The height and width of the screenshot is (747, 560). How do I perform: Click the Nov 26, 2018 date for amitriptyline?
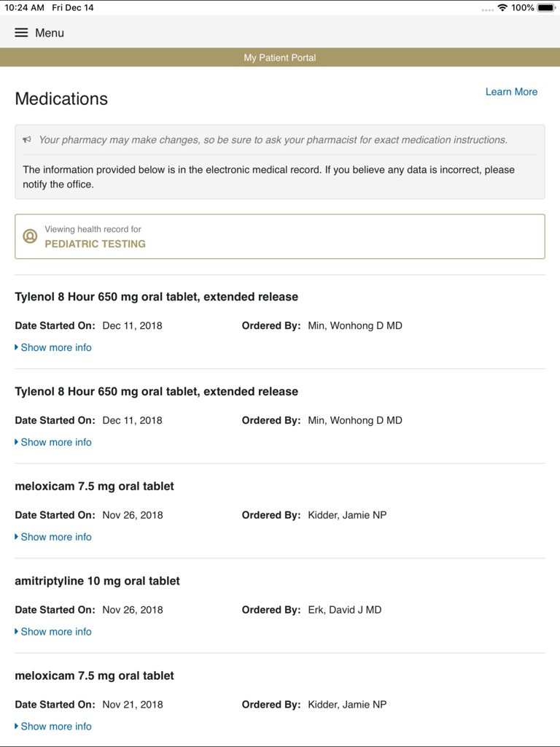(133, 609)
